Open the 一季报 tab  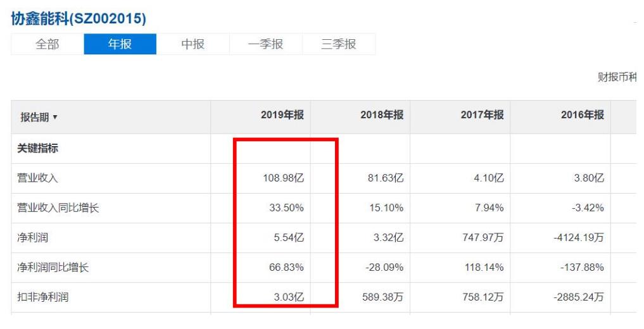(265, 44)
